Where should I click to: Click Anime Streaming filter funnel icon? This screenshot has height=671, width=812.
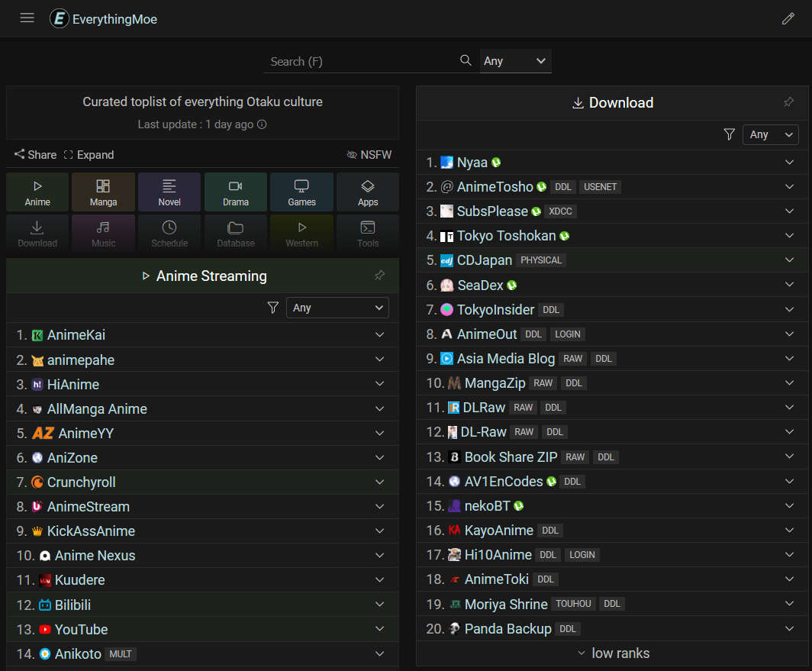[x=273, y=308]
